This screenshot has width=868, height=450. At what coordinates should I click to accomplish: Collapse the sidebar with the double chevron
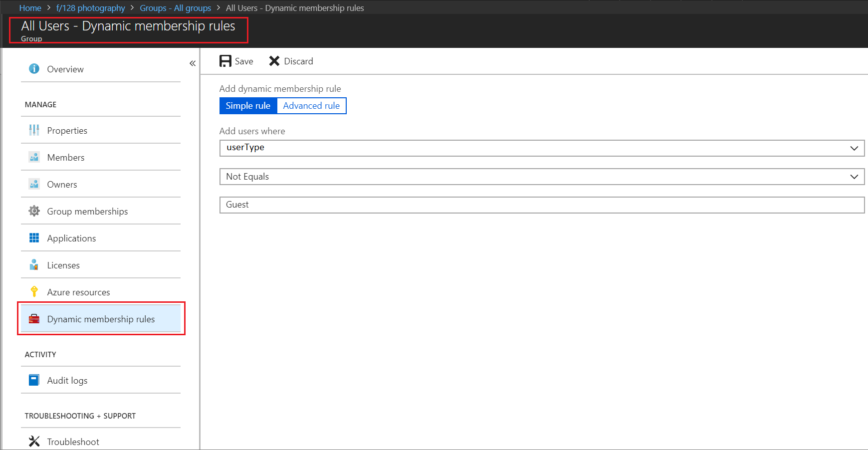tap(192, 63)
